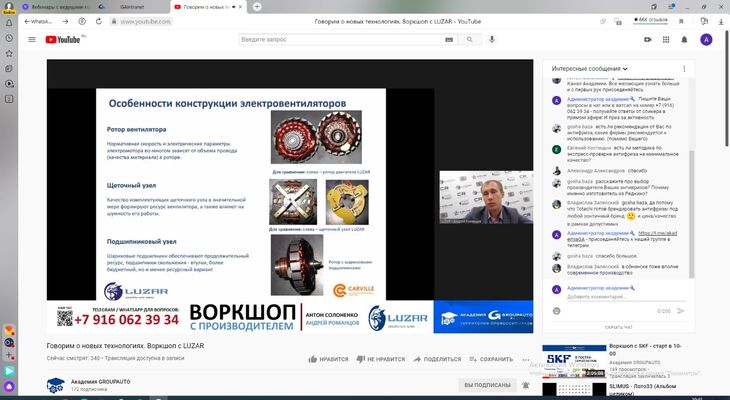
Task: Click the speaker webcam overlay
Action: pyautogui.click(x=486, y=197)
